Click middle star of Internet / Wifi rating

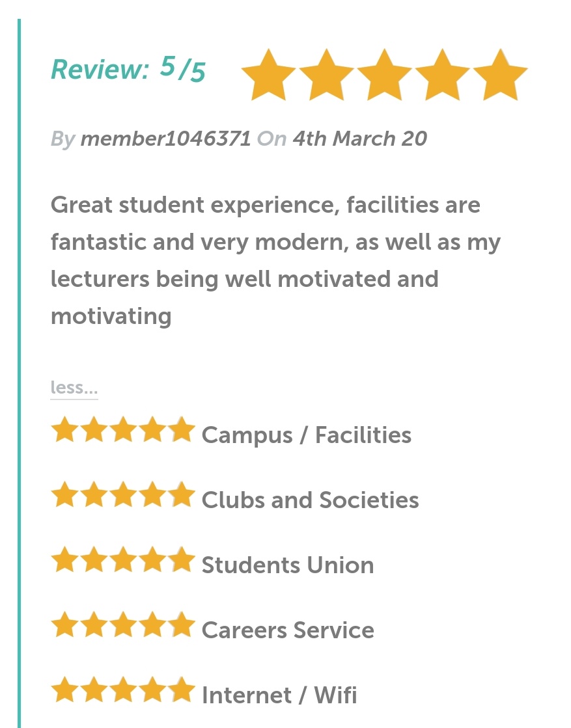[123, 690]
